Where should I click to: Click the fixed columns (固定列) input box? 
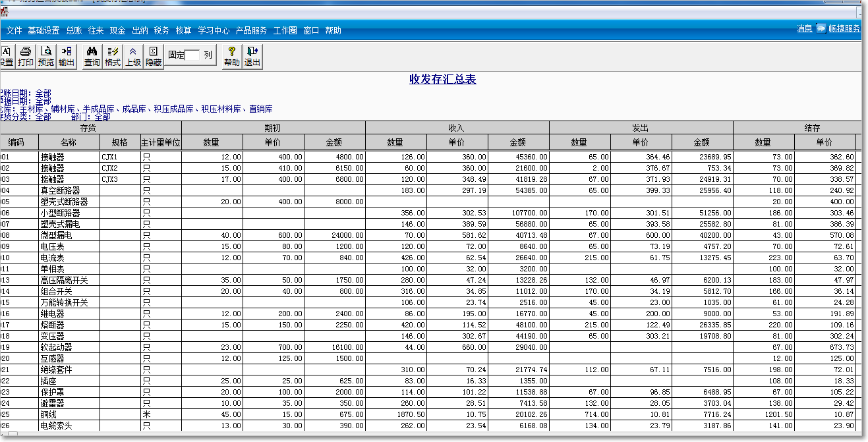coord(192,55)
